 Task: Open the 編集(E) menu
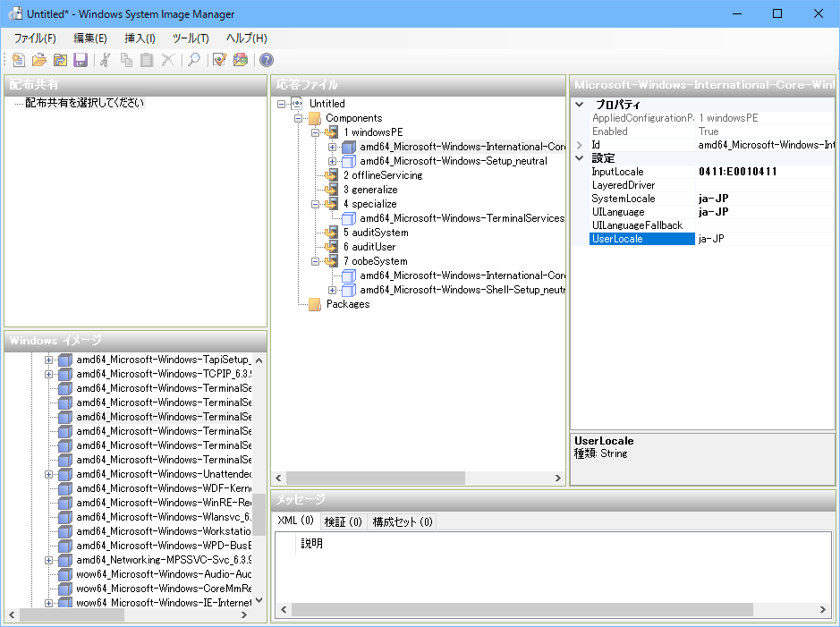(x=90, y=38)
